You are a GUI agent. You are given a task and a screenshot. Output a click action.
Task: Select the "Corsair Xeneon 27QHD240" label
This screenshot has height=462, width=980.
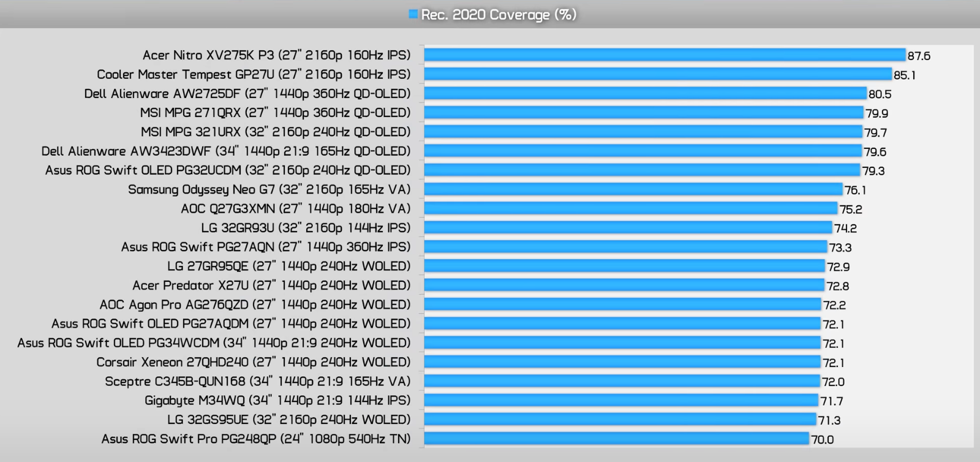point(253,362)
